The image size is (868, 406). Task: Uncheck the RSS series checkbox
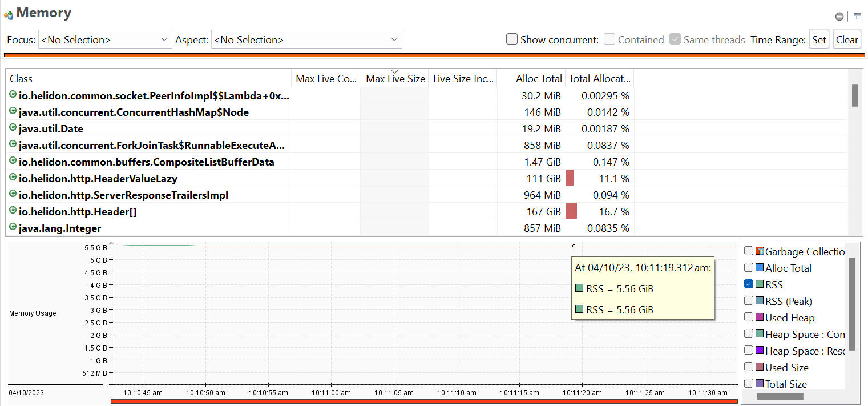coord(749,284)
